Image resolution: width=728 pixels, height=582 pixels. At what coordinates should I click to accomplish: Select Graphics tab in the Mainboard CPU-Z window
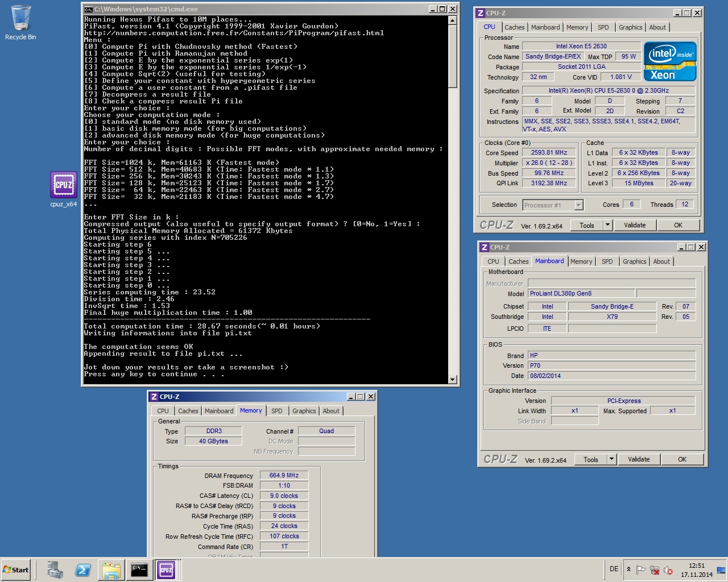pos(634,261)
